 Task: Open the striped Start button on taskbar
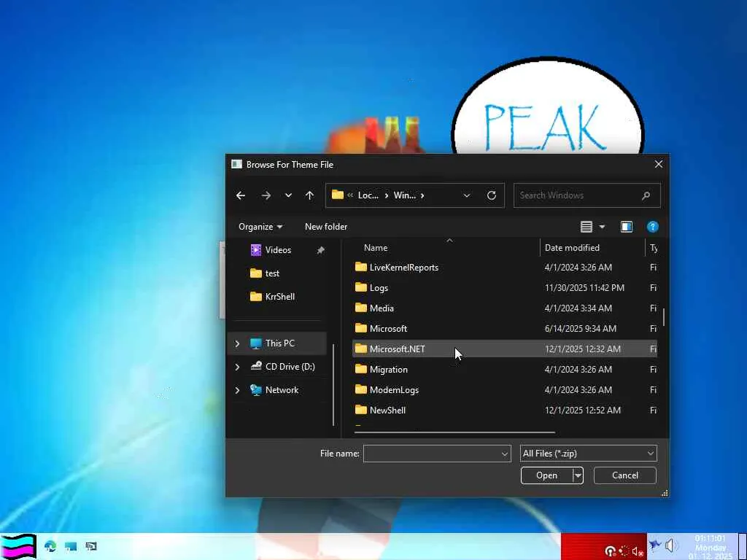(18, 546)
